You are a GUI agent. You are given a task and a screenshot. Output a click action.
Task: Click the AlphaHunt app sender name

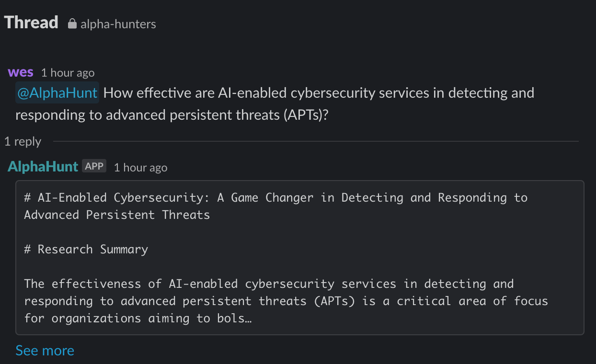[x=43, y=167]
